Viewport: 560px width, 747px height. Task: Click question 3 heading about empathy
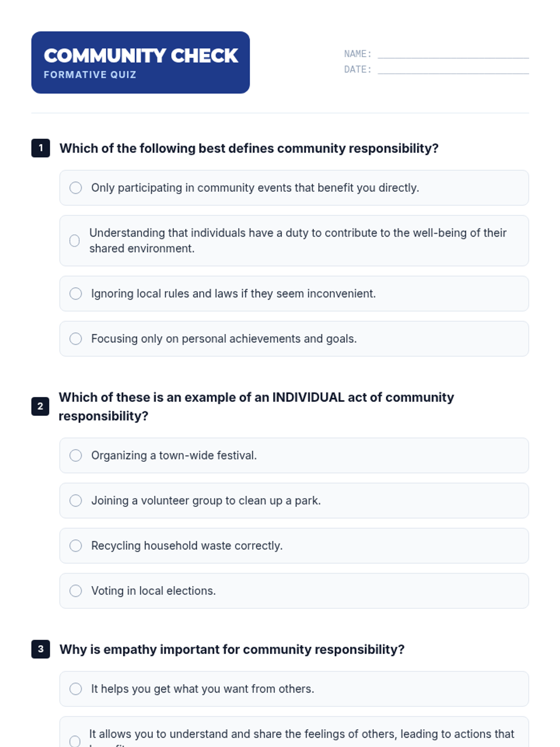click(x=232, y=649)
